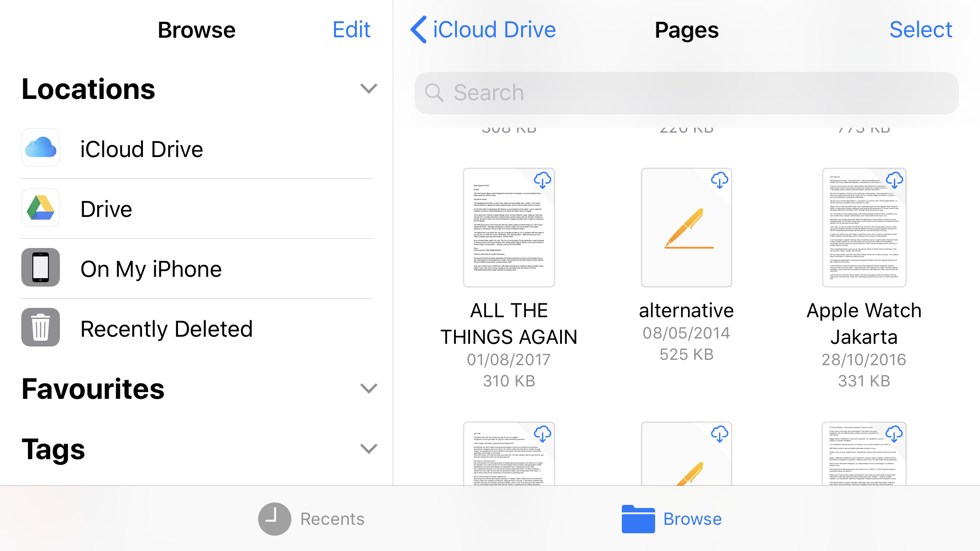Viewport: 980px width, 551px height.
Task: Tap the Browse title in the sidebar header
Action: coord(197,30)
